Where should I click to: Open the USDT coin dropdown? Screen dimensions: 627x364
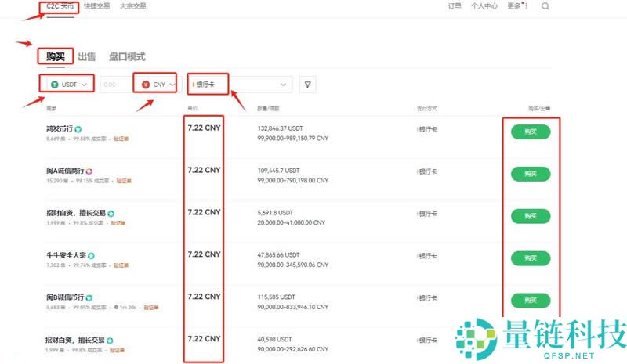point(69,85)
